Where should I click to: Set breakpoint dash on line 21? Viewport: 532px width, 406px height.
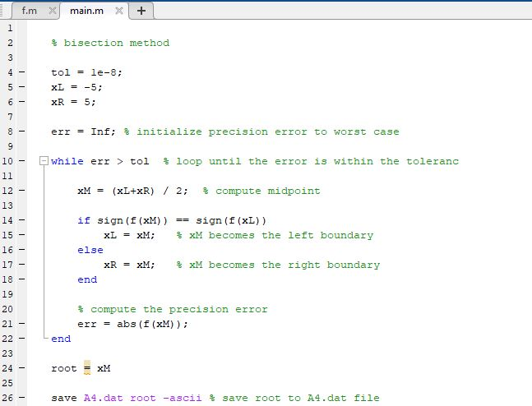21,324
